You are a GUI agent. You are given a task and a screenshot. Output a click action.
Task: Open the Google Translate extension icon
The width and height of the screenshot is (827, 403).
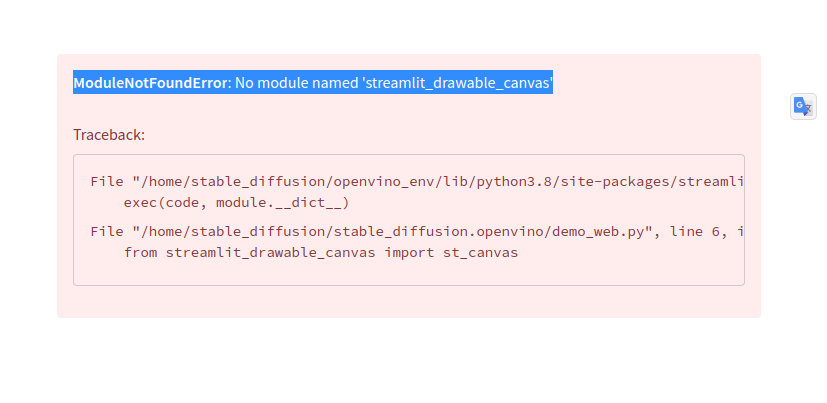point(803,107)
